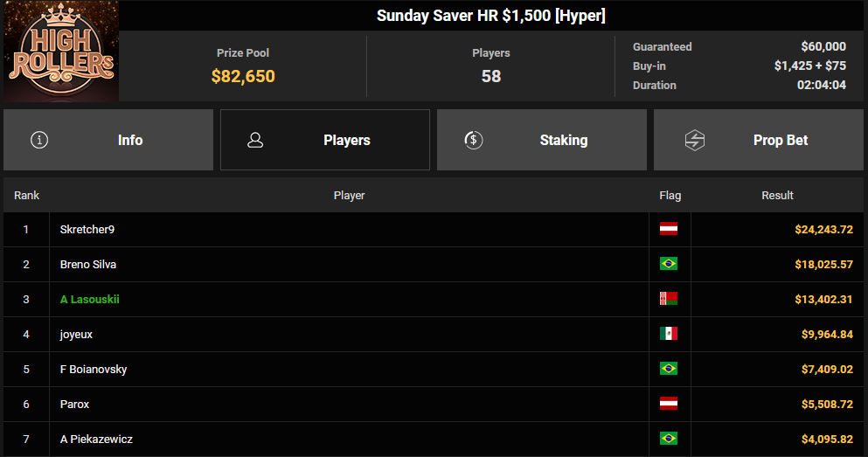Select the green A Lasouskii player name
This screenshot has height=457, width=868.
click(x=90, y=300)
